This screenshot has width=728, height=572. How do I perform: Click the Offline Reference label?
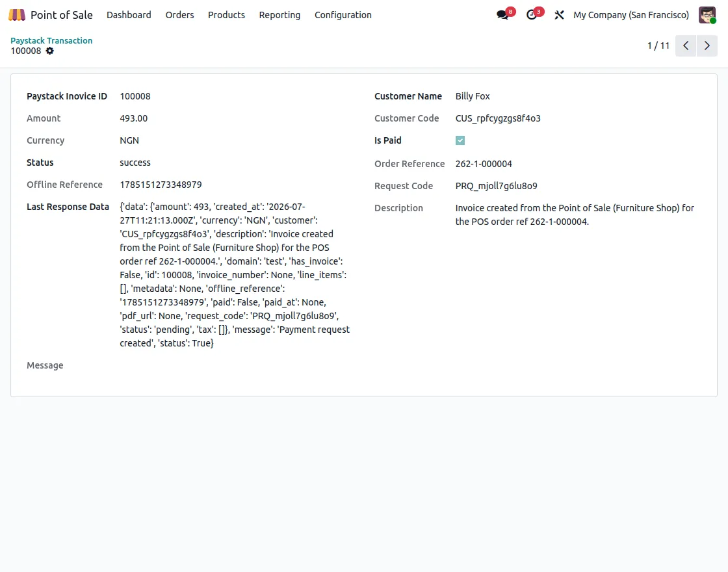64,185
